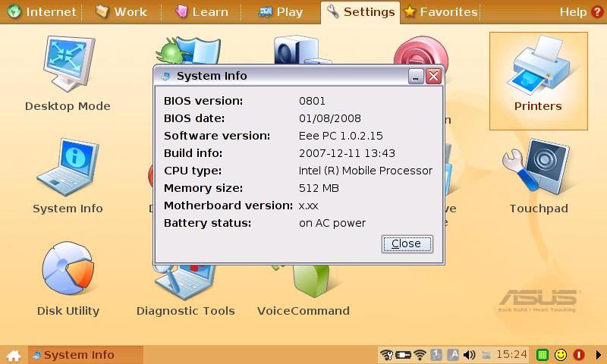Click the CPU type Intel (R) Mobile Processor
Viewport: 607px width, 364px height.
tap(366, 171)
